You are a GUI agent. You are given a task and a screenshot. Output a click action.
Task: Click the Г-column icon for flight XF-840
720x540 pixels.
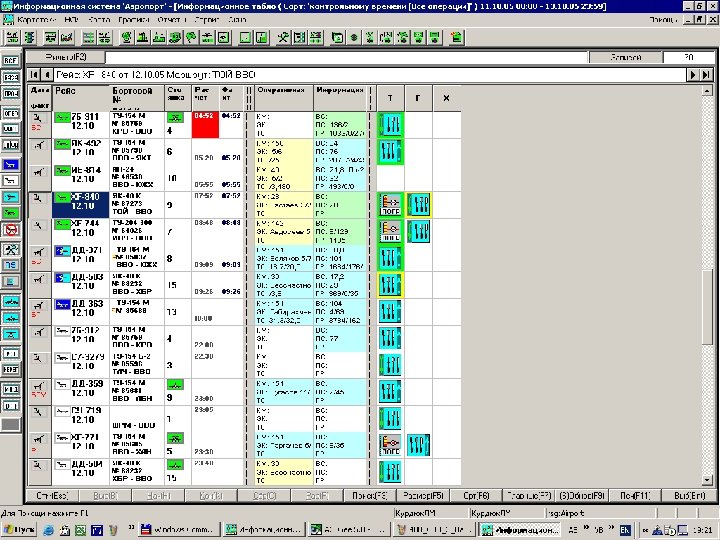418,205
